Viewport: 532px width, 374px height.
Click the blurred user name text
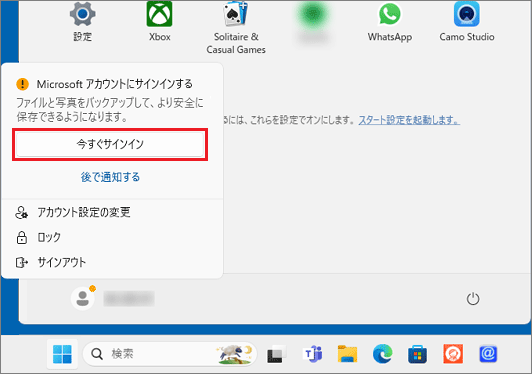pyautogui.click(x=129, y=299)
